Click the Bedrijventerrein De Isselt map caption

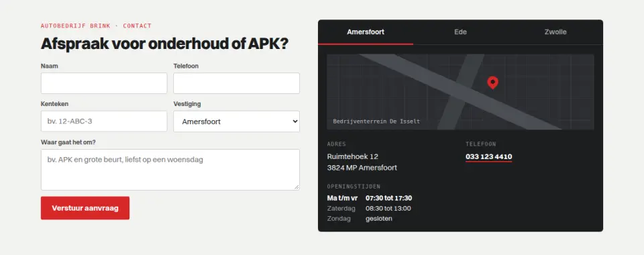[376, 121]
